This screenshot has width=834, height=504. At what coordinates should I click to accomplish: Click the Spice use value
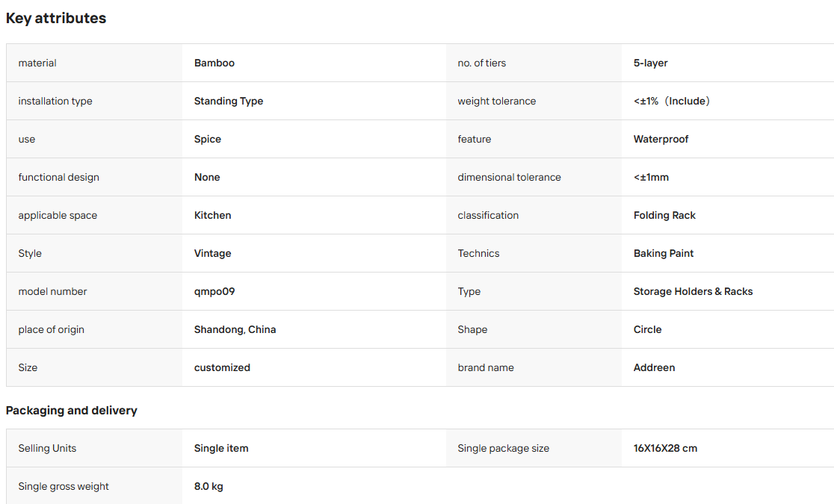208,140
